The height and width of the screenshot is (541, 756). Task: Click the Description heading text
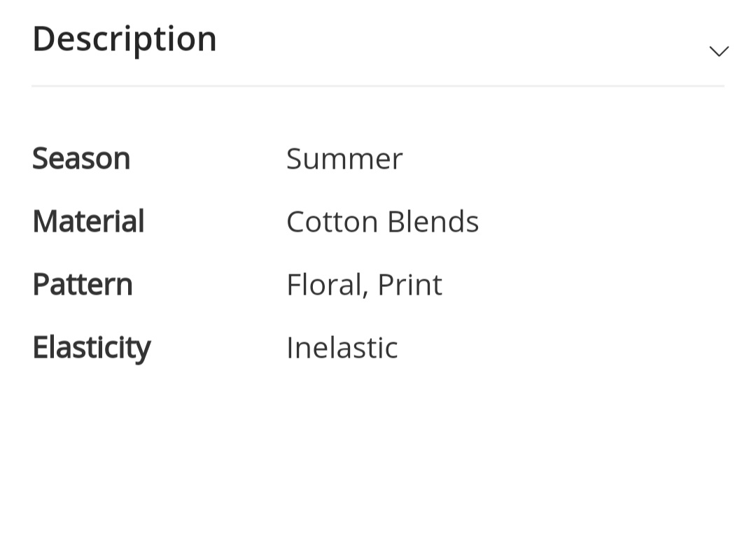click(125, 39)
